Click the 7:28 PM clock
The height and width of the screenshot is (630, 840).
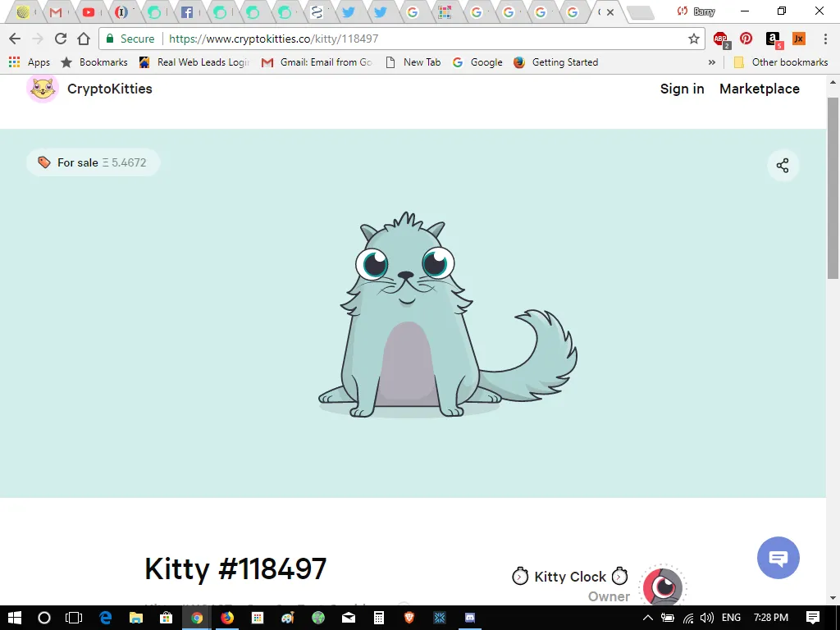[x=771, y=618]
